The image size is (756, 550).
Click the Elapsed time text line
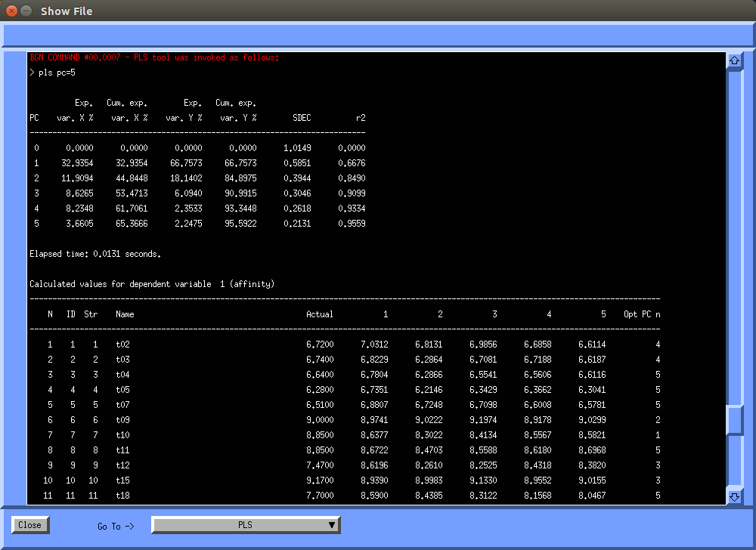coord(94,254)
